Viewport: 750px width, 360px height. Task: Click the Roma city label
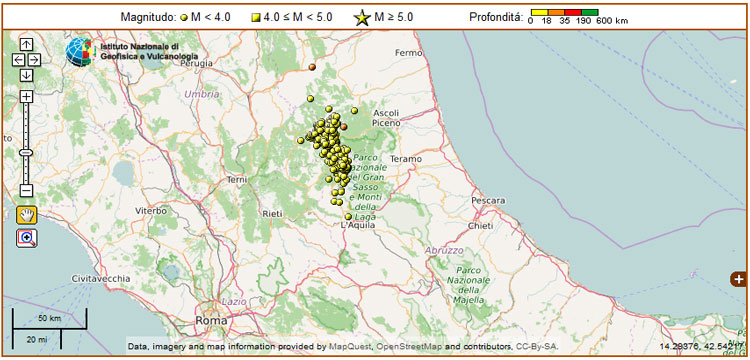[x=211, y=321]
